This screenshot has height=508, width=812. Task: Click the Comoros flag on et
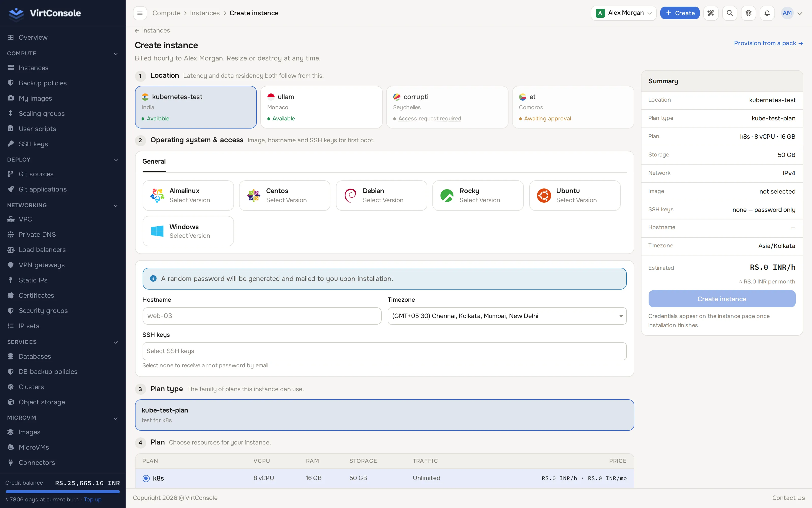[x=522, y=97]
